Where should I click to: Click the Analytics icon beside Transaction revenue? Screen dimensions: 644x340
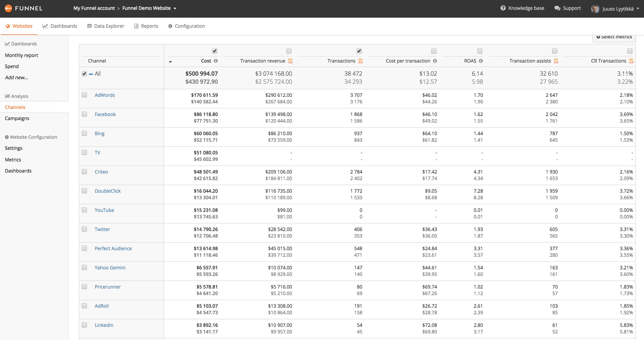290,61
